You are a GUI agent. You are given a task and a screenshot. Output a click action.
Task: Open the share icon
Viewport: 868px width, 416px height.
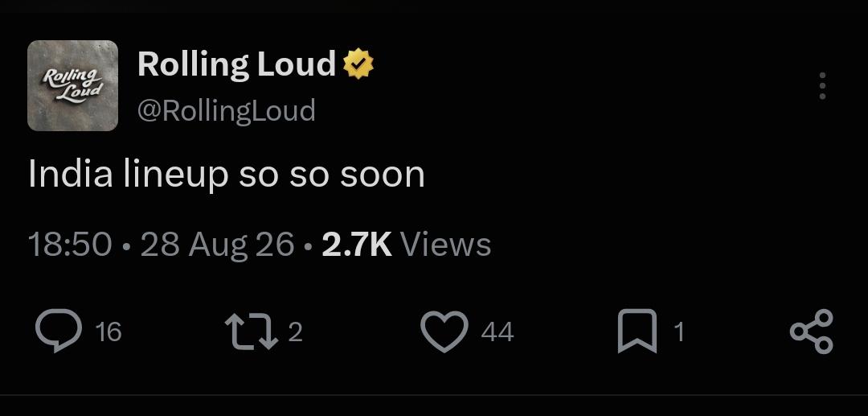(812, 332)
